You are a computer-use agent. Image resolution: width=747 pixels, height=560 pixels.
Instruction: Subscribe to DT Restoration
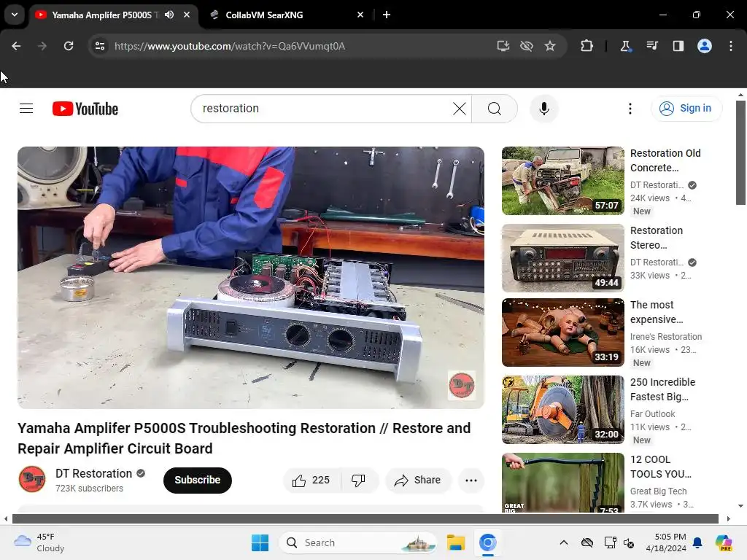point(197,480)
